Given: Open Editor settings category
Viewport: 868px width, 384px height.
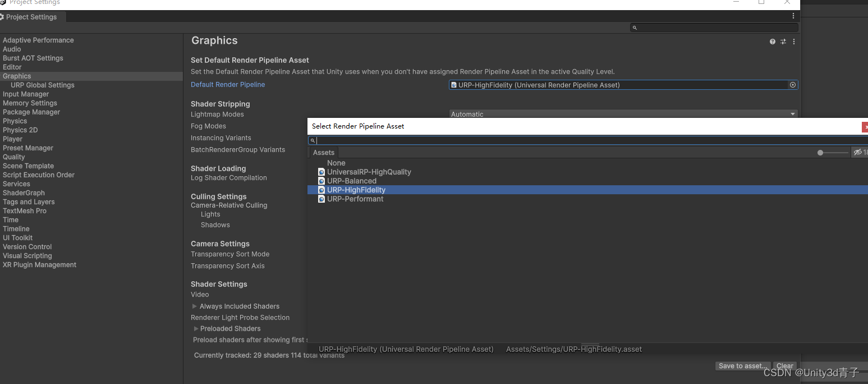Looking at the screenshot, I should point(12,67).
